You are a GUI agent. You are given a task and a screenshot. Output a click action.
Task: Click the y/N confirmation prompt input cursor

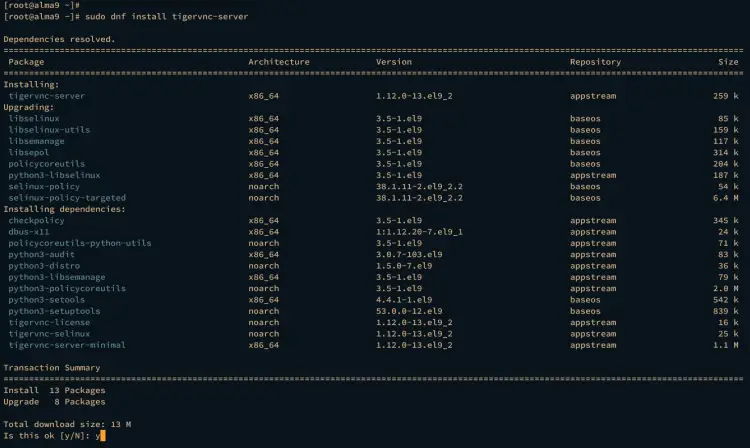click(102, 436)
